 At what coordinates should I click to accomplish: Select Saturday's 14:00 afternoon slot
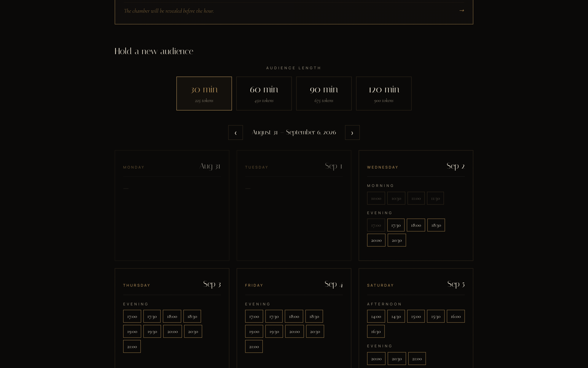(376, 316)
